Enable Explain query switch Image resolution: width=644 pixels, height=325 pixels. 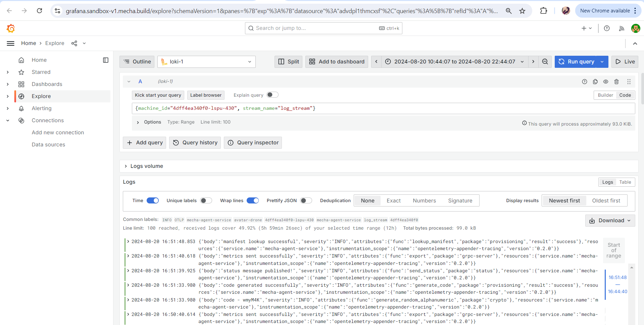click(x=273, y=95)
